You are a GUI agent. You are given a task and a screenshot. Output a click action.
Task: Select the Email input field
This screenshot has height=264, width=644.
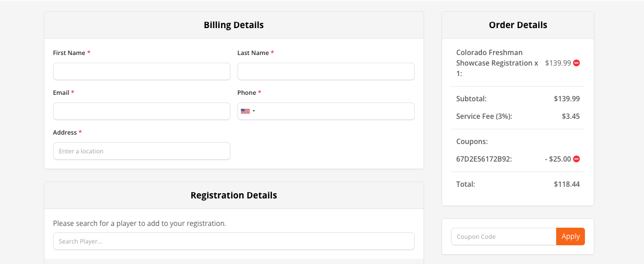[142, 111]
